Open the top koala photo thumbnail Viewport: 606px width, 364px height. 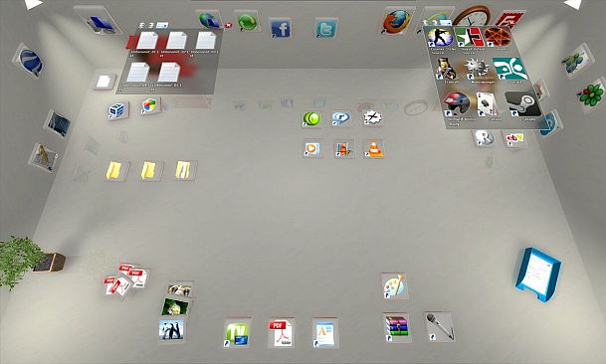[180, 289]
